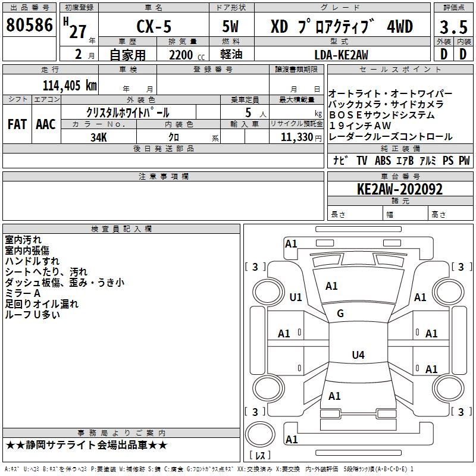
Task: Click the spare tire レス label
Action: [x=260, y=455]
